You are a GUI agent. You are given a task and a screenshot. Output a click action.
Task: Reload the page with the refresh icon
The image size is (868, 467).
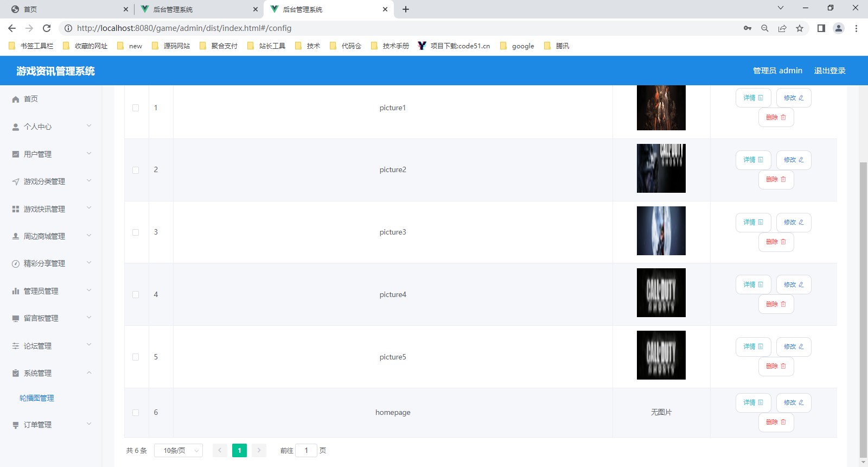(47, 28)
